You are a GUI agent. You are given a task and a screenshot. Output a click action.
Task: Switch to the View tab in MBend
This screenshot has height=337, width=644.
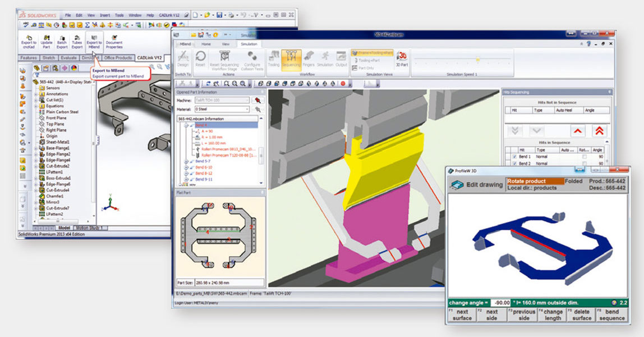point(226,44)
